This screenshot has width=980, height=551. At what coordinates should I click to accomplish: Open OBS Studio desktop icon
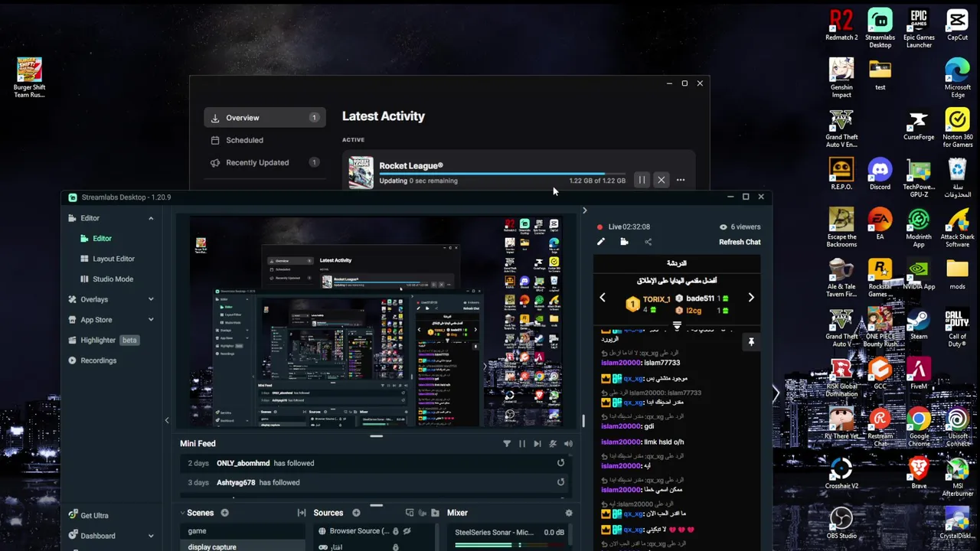(x=841, y=522)
